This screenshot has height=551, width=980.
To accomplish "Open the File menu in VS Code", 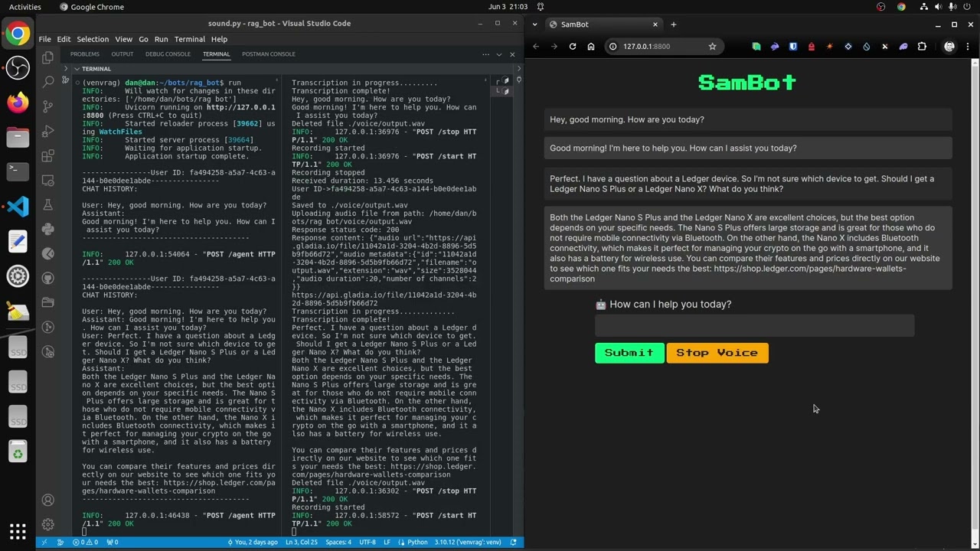I will tap(44, 39).
